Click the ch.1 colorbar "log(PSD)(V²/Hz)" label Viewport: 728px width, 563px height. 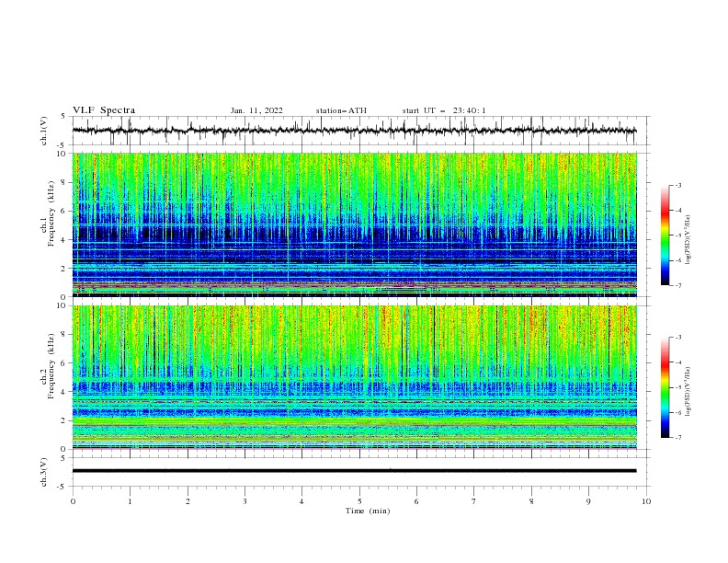pyautogui.click(x=688, y=240)
